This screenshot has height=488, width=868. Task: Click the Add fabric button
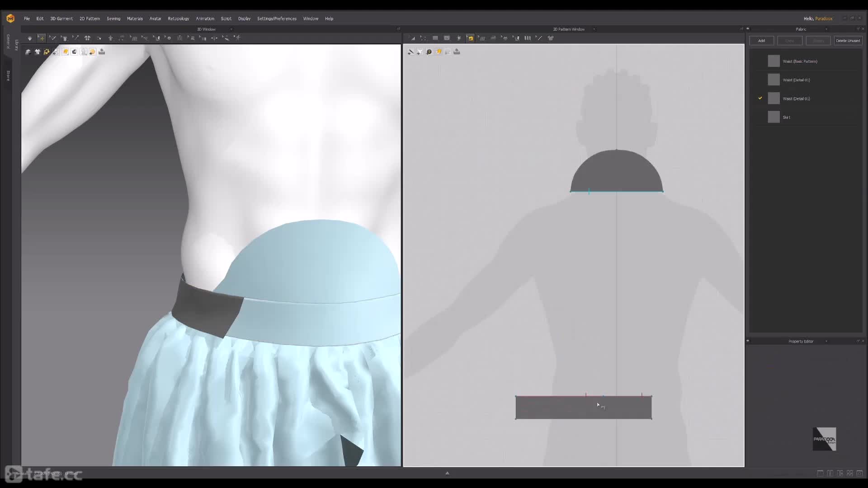pyautogui.click(x=761, y=41)
